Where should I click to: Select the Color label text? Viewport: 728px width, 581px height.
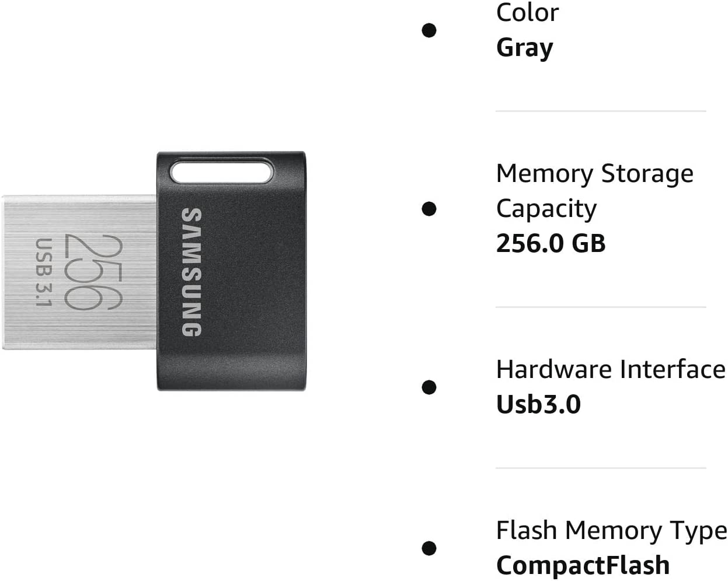coord(527,13)
